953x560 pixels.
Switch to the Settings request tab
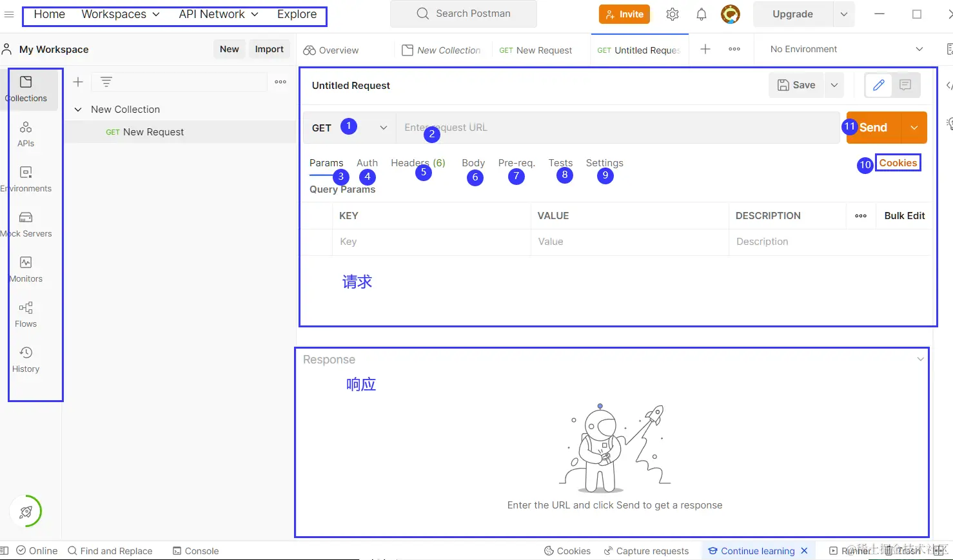604,163
